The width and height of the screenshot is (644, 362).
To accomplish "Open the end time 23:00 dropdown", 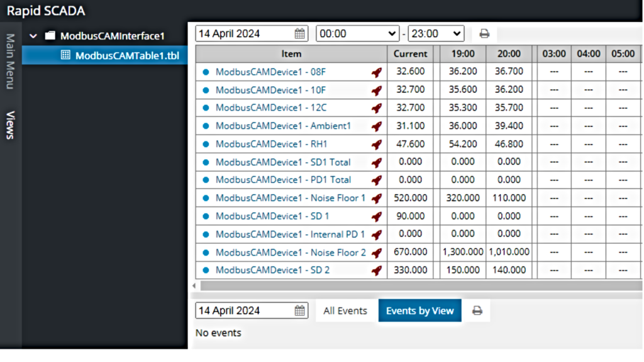I will tap(436, 34).
